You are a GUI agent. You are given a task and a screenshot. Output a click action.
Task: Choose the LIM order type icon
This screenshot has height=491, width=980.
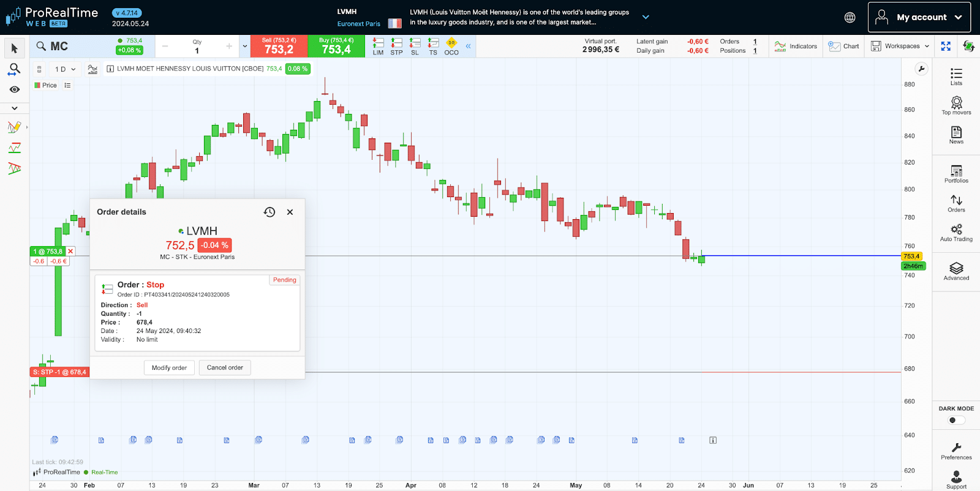(x=379, y=47)
